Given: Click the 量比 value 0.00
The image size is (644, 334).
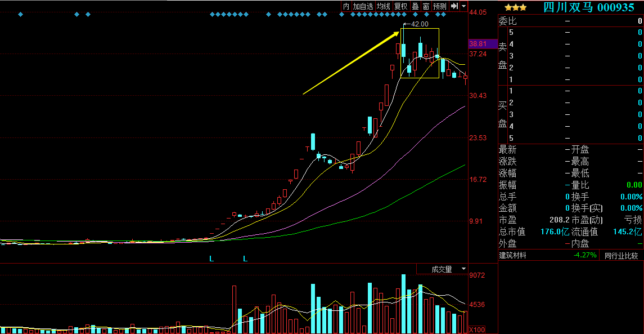Looking at the screenshot, I should (634, 185).
